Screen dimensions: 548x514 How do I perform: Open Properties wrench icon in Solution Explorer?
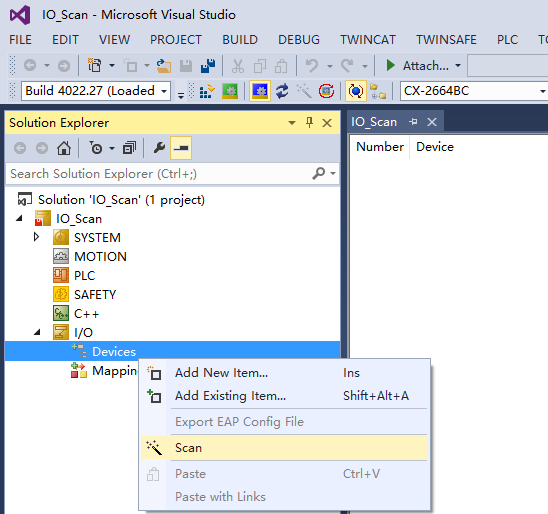tap(159, 148)
